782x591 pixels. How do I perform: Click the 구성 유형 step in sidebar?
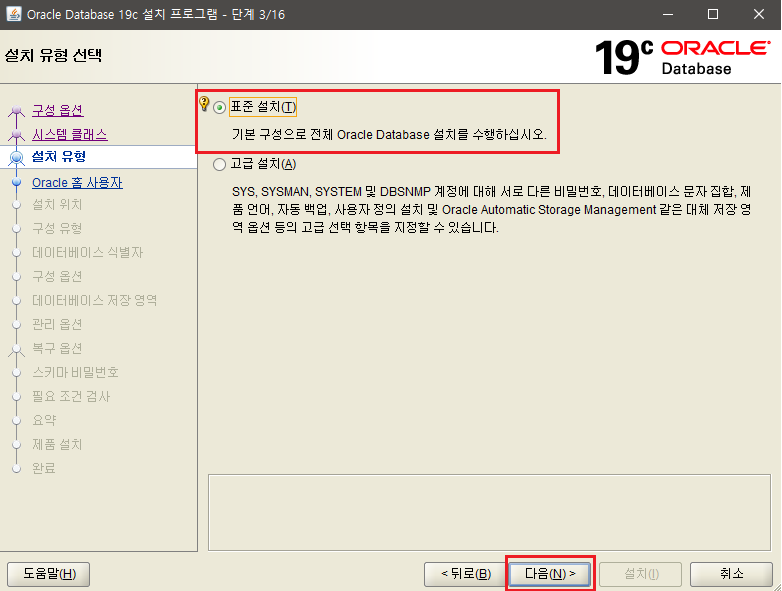coord(57,228)
